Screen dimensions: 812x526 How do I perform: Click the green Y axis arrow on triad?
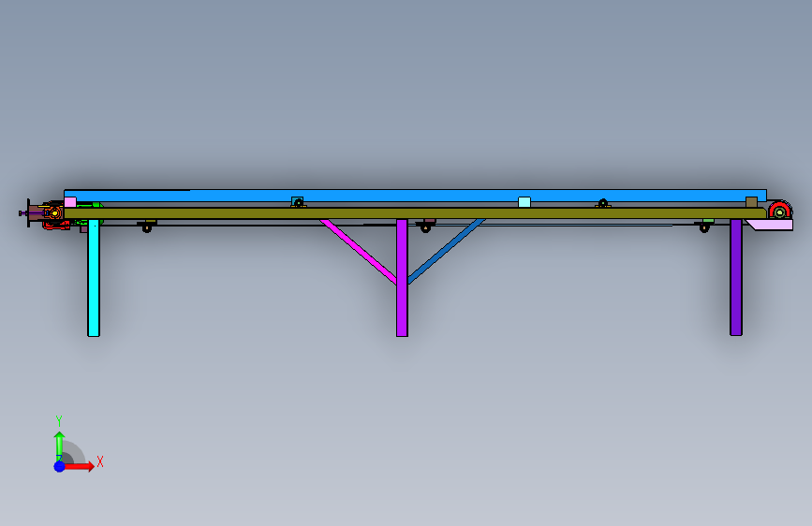pos(60,446)
